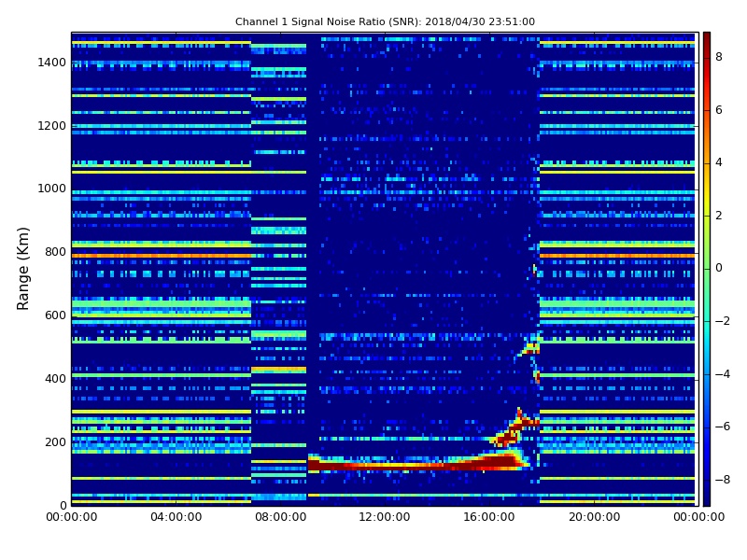Click the y-axis tick label 600
Viewport: 747px width, 560px height.
point(55,315)
